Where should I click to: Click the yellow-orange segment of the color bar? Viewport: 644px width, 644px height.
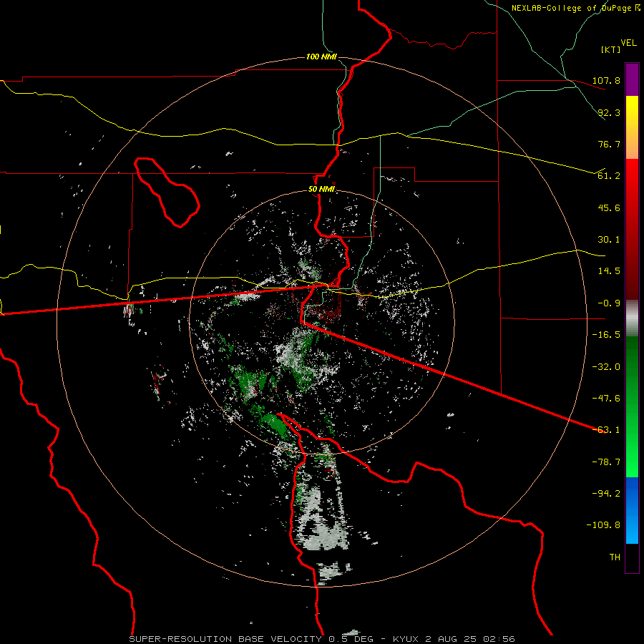(632, 127)
